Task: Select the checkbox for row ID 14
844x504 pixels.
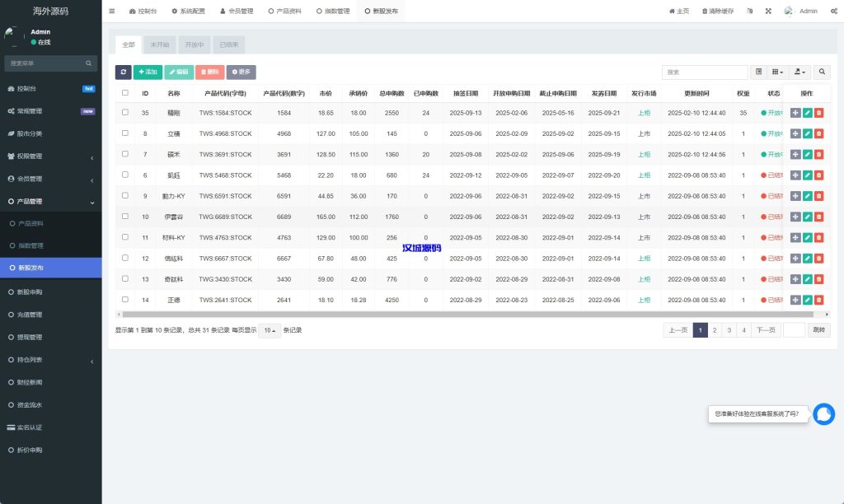Action: tap(125, 300)
